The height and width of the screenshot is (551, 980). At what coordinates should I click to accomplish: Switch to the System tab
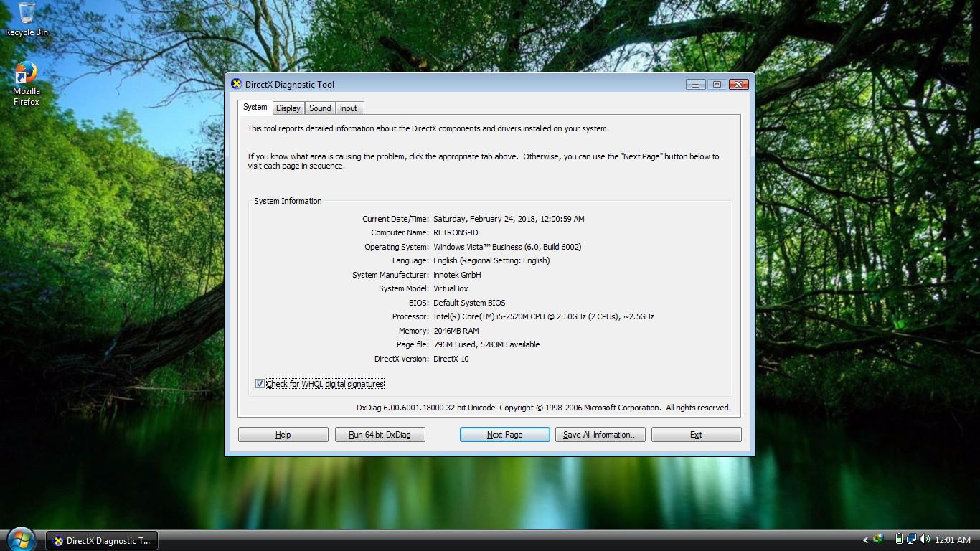coord(255,107)
